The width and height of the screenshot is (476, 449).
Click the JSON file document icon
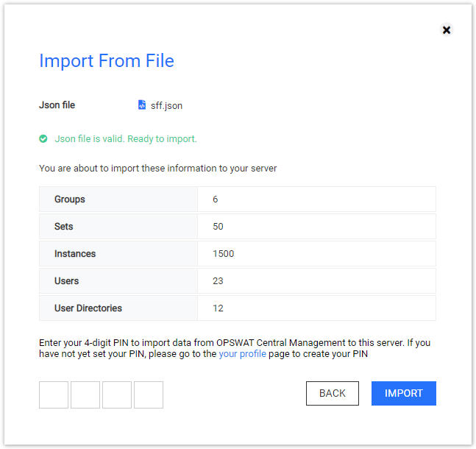(142, 105)
